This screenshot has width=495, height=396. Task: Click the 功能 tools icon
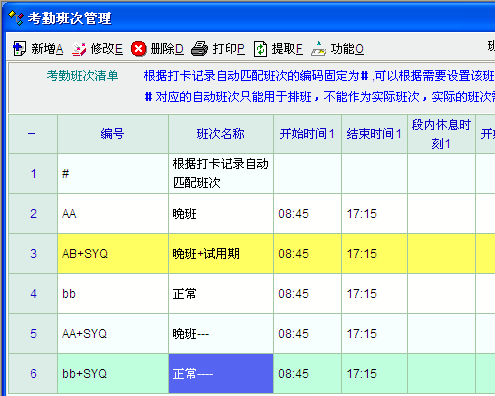tap(319, 49)
